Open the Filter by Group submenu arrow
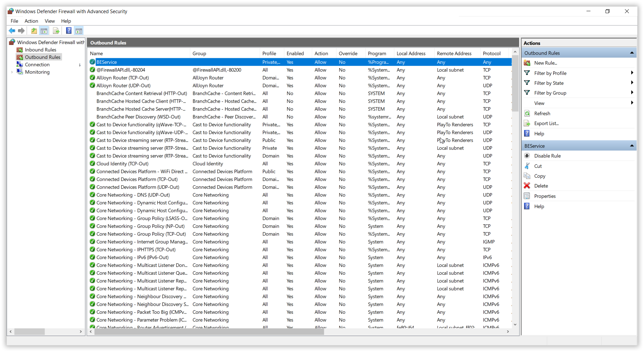The width and height of the screenshot is (644, 352). click(632, 93)
